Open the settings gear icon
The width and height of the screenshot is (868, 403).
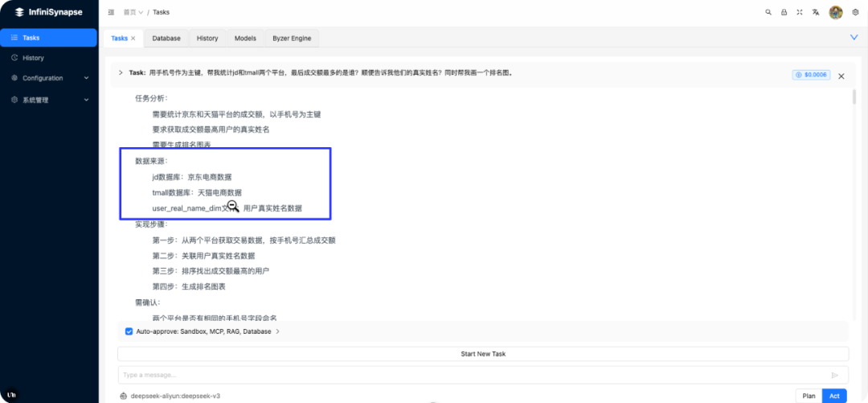(x=855, y=11)
